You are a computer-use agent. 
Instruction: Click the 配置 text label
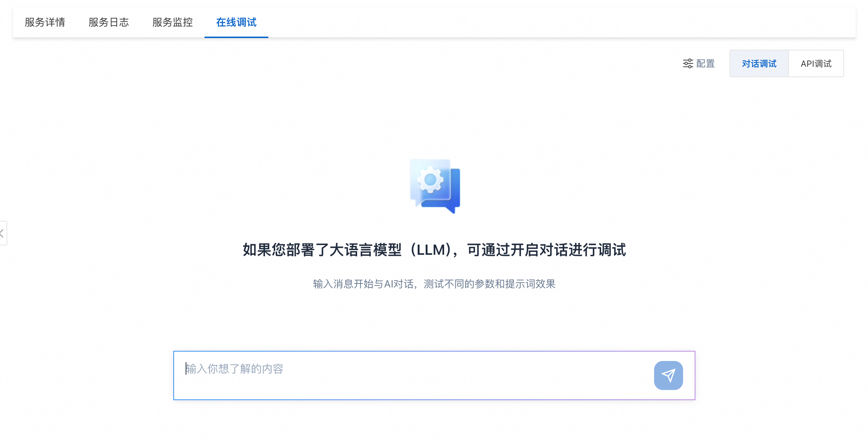706,64
